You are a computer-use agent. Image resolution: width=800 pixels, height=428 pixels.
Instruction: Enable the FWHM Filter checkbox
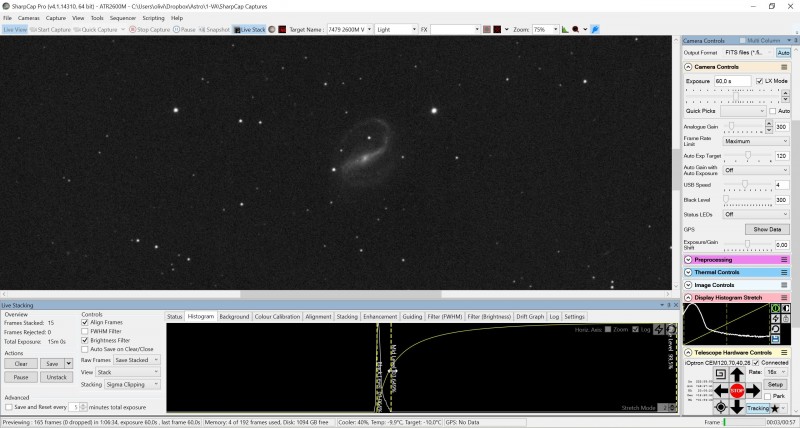[85, 331]
